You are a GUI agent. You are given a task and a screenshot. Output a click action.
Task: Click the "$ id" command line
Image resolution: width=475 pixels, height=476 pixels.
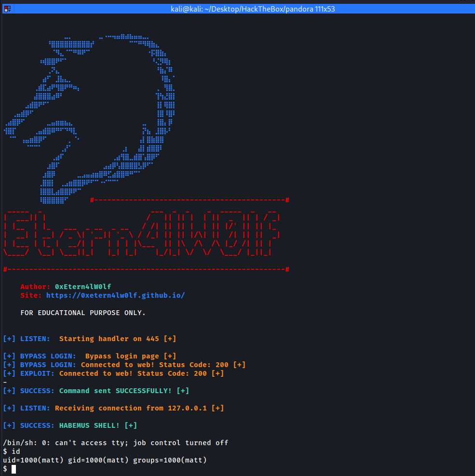[12, 451]
